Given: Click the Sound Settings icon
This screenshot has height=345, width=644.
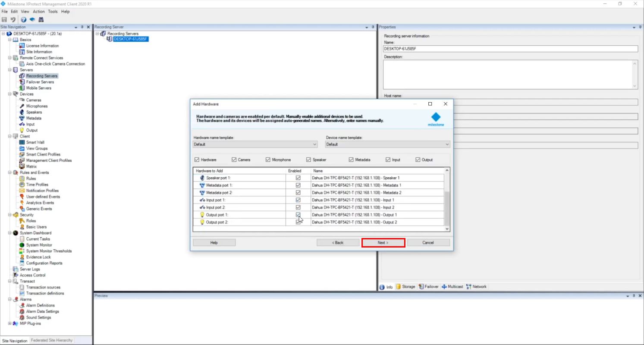Looking at the screenshot, I should [22, 317].
